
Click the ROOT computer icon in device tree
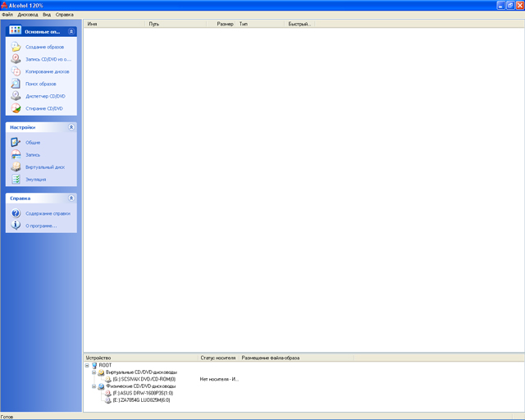pyautogui.click(x=94, y=365)
